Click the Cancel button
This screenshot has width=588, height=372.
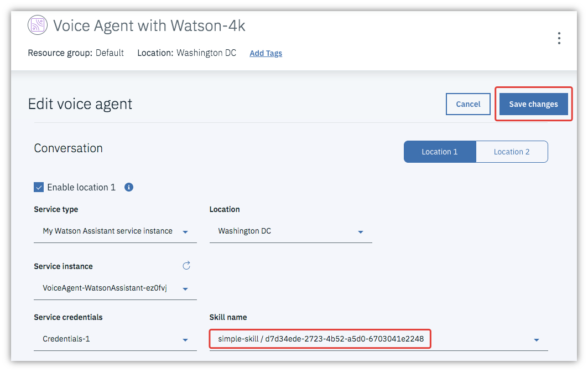point(468,104)
